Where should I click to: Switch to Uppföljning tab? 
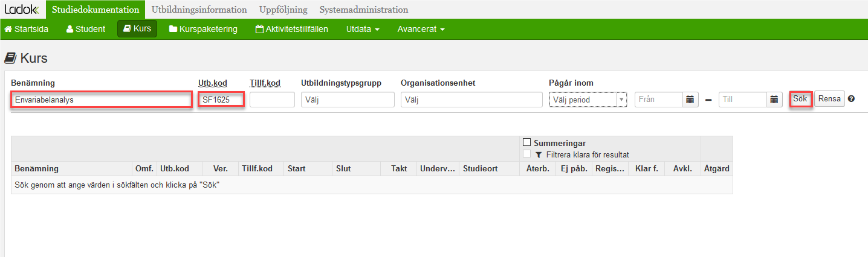pyautogui.click(x=283, y=10)
